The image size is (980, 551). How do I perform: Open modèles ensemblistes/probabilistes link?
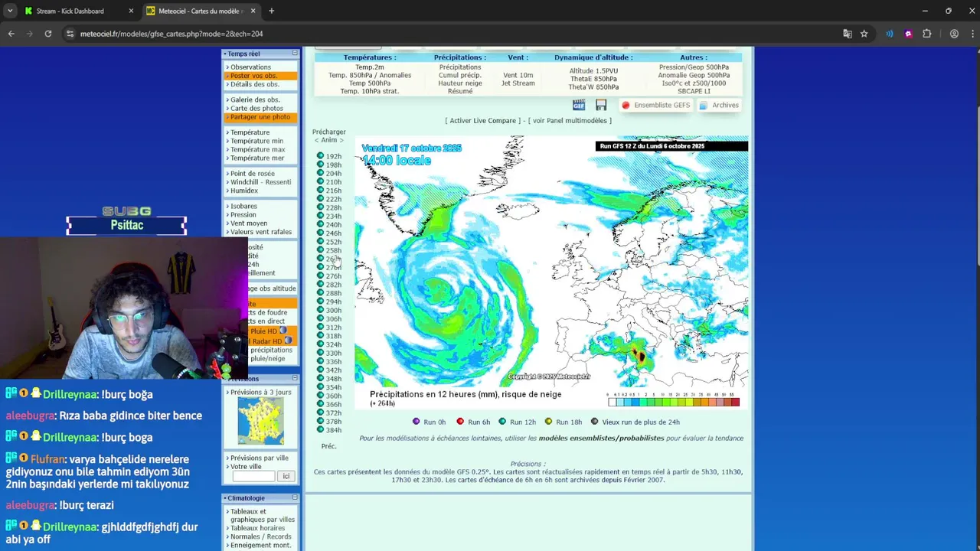point(601,439)
